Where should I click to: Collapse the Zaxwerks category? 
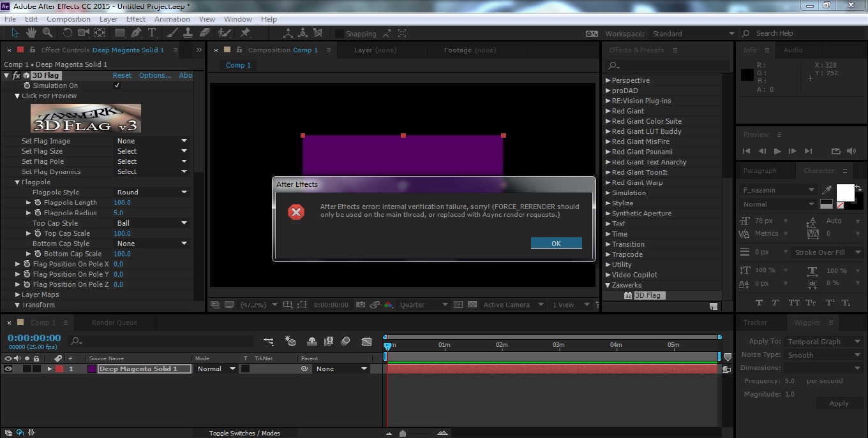click(608, 285)
